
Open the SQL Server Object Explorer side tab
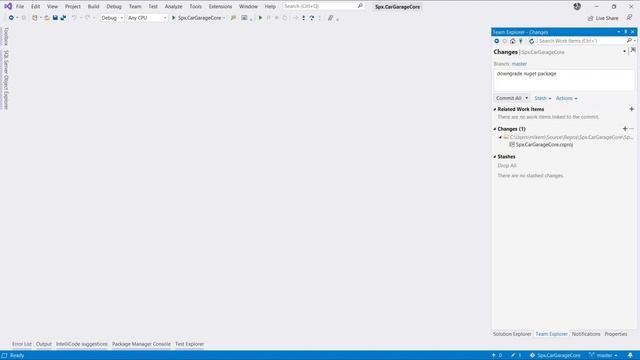[6, 79]
